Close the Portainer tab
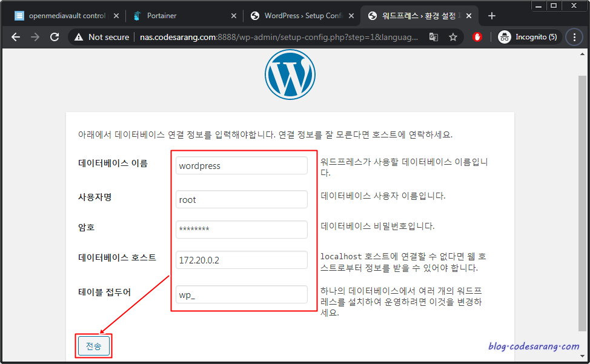Image resolution: width=590 pixels, height=364 pixels. pos(234,16)
